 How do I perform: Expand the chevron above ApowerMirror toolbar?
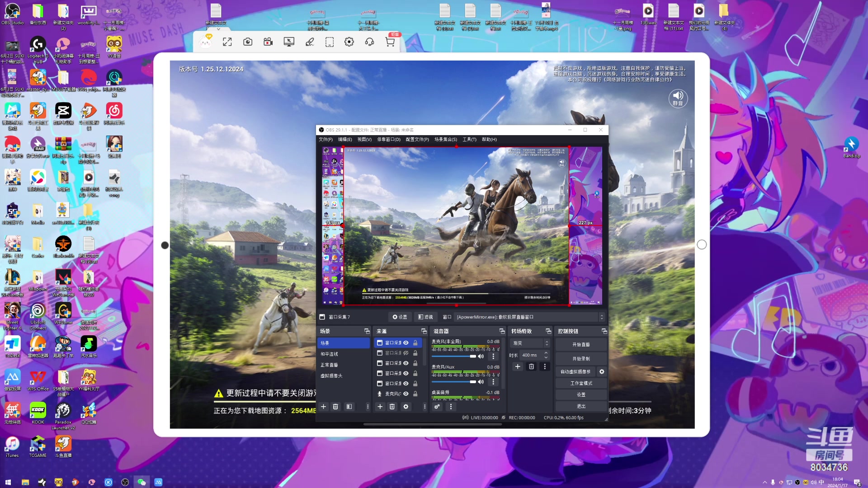point(218,29)
